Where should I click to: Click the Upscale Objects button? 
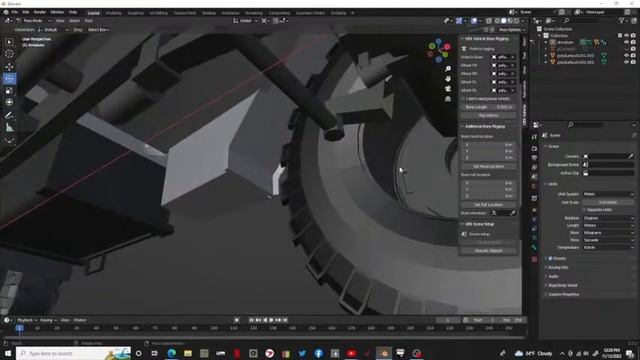point(489,251)
